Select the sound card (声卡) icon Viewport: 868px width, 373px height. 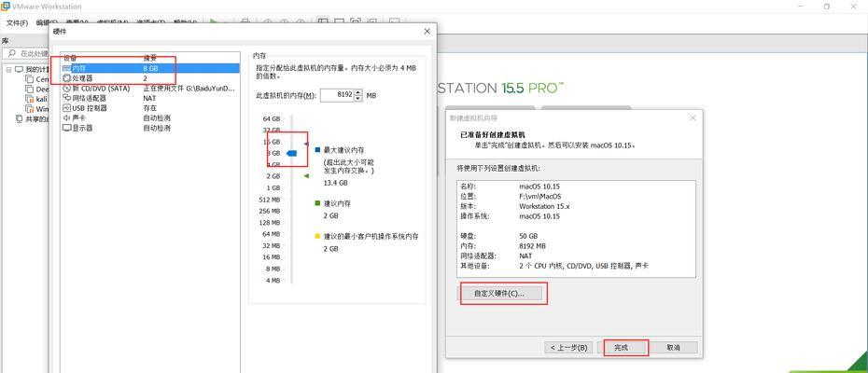tap(66, 117)
